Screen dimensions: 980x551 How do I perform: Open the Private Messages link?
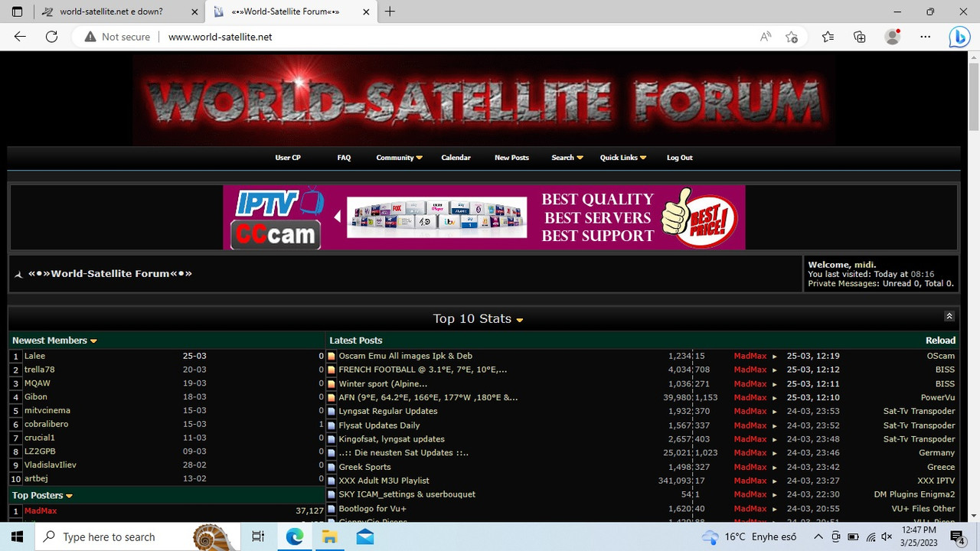(843, 283)
